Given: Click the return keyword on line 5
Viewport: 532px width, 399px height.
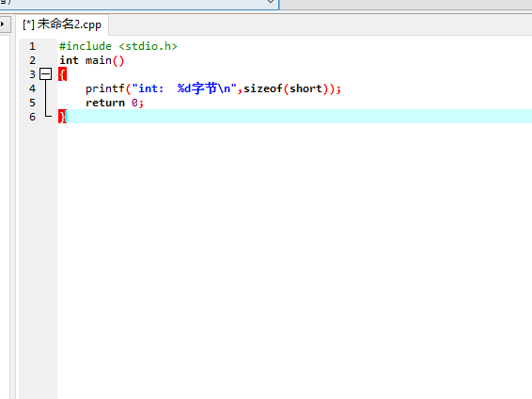Looking at the screenshot, I should pos(105,103).
